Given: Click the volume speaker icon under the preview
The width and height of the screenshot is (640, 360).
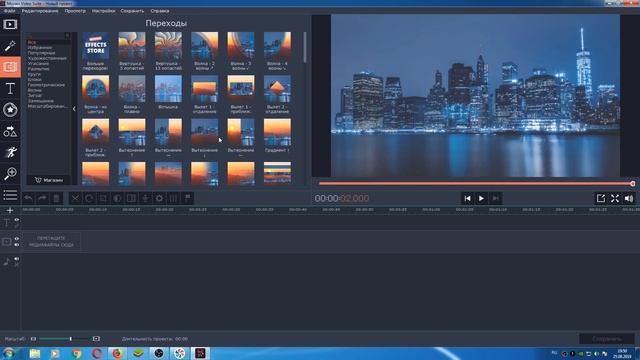Looking at the screenshot, I should (629, 198).
